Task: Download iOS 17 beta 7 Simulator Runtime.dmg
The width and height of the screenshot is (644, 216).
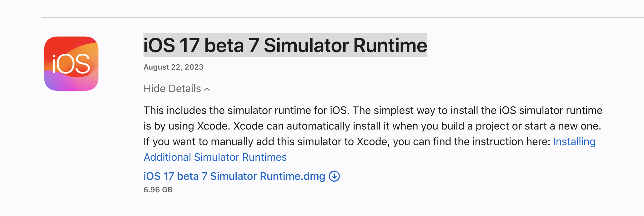Action: (x=234, y=176)
